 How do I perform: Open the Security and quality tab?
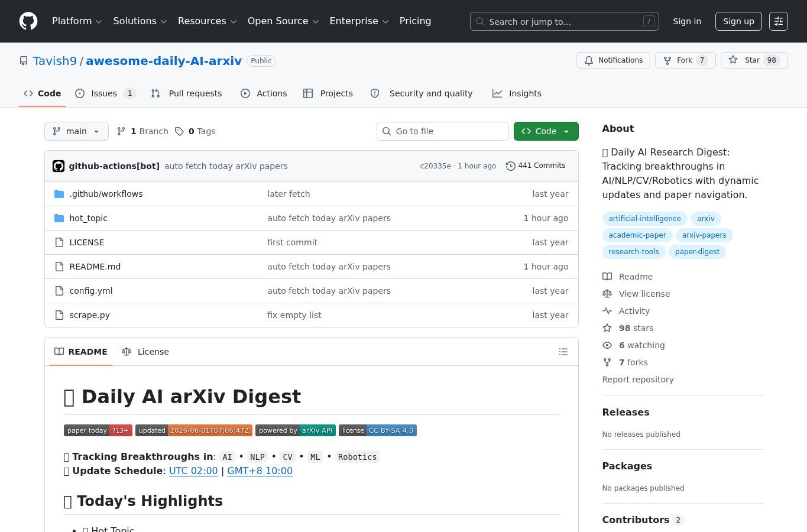pyautogui.click(x=422, y=93)
